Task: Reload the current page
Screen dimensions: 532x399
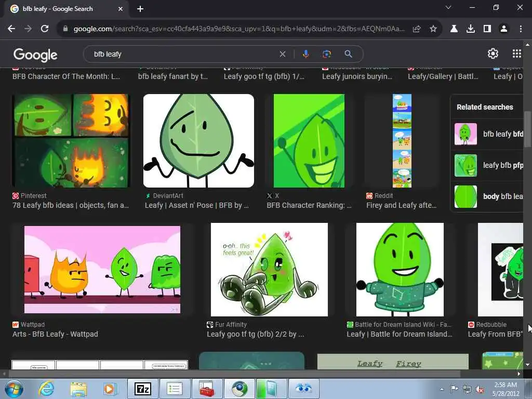Action: click(x=45, y=29)
